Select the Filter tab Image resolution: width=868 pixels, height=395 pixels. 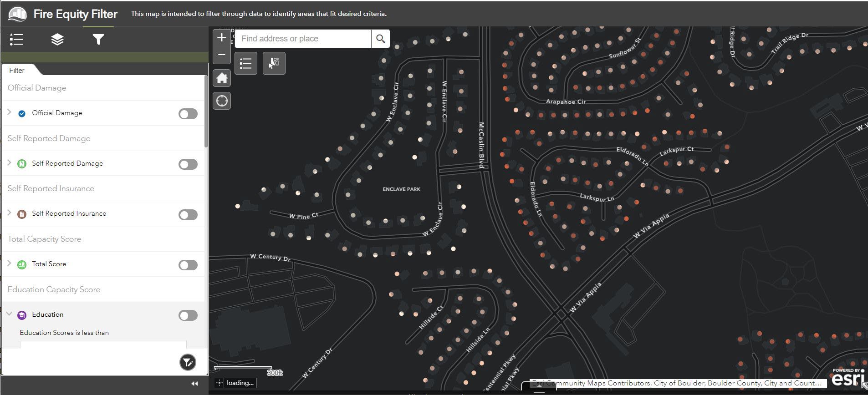pyautogui.click(x=17, y=70)
